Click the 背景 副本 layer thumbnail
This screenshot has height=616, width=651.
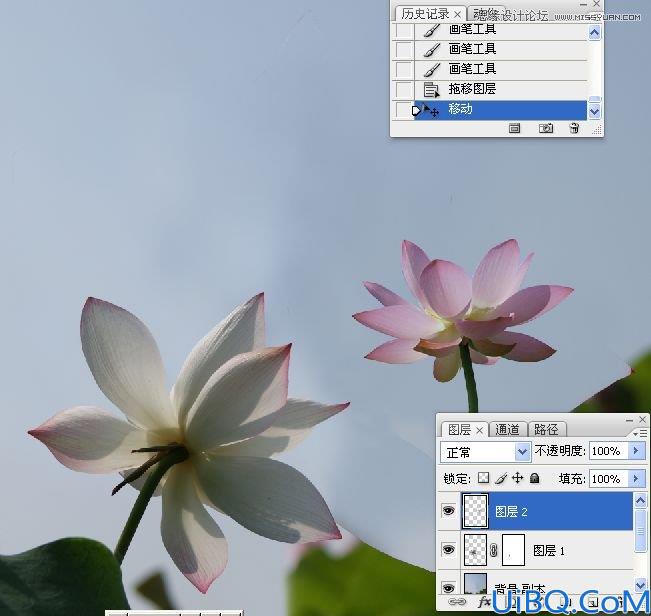(475, 584)
